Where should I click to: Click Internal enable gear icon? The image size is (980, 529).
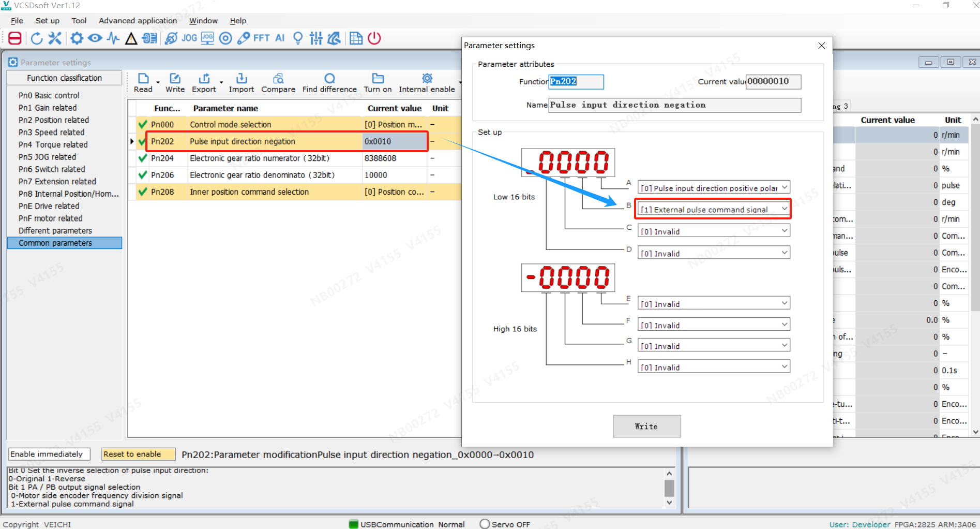427,83
